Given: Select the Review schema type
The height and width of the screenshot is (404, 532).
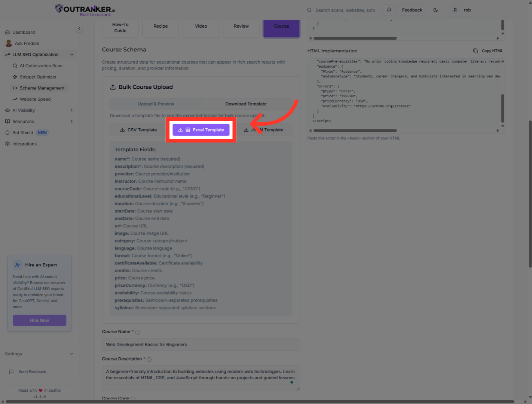Looking at the screenshot, I should [241, 28].
